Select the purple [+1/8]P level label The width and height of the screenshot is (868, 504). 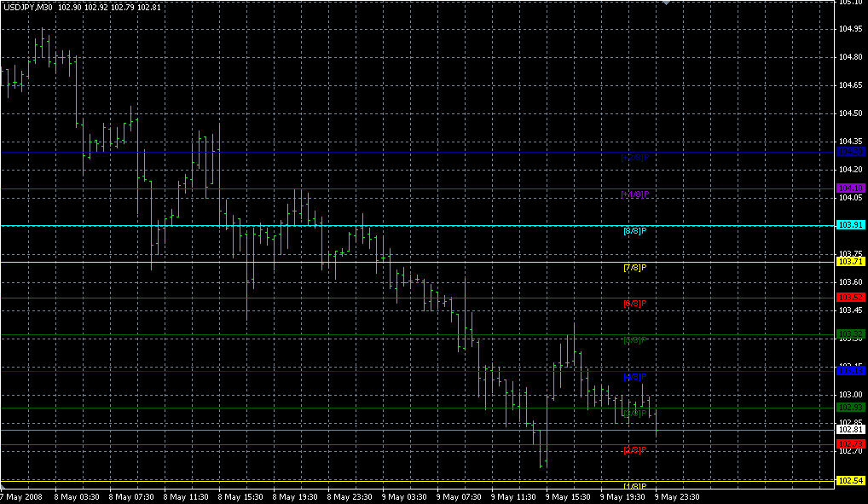(635, 194)
